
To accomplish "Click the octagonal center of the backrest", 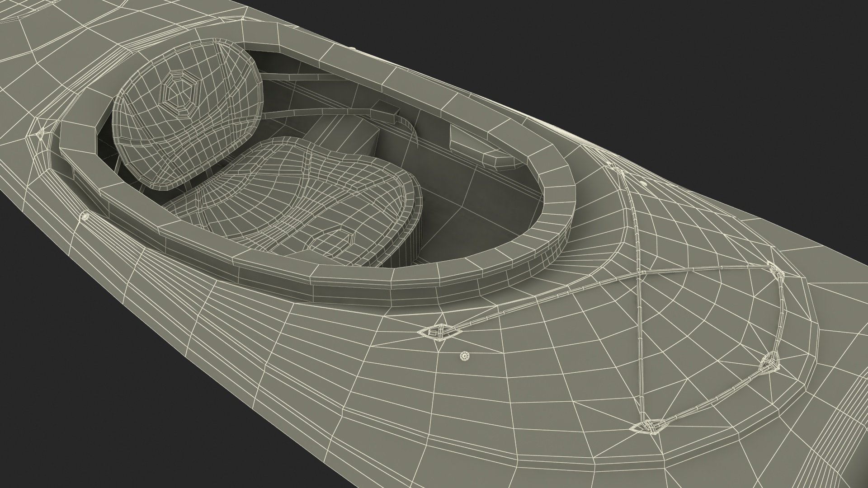I will [x=180, y=94].
